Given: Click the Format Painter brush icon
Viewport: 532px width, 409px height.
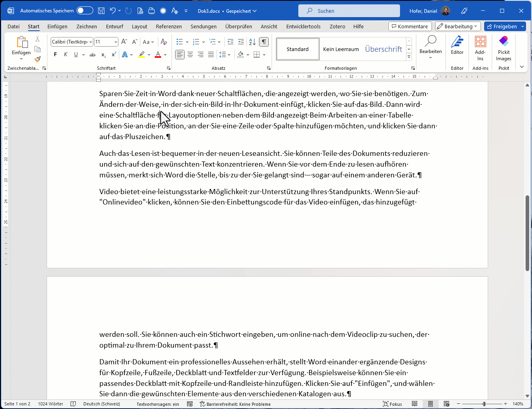Looking at the screenshot, I should coord(37,59).
